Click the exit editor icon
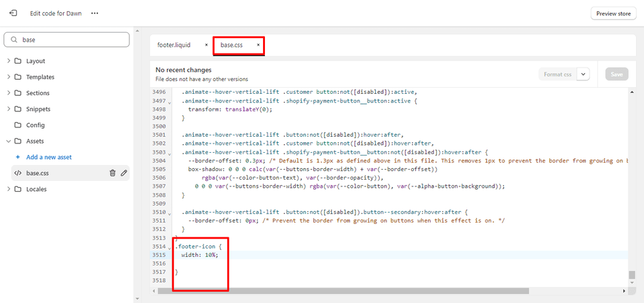 pyautogui.click(x=13, y=13)
